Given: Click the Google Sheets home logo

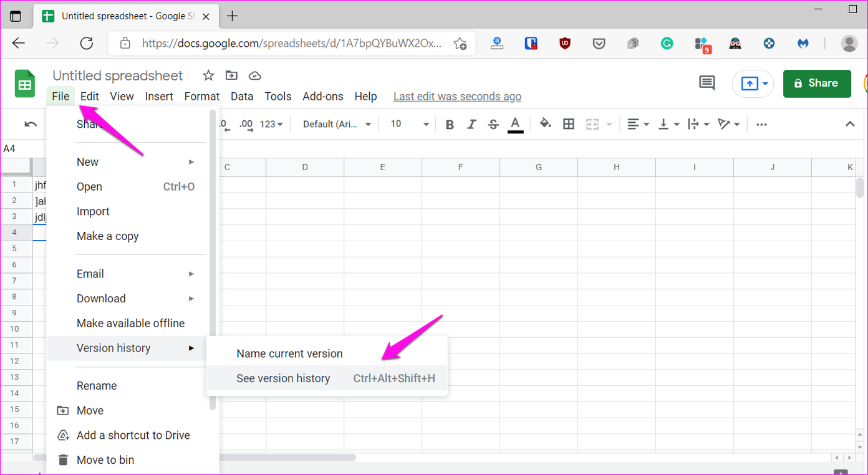Looking at the screenshot, I should (x=25, y=84).
